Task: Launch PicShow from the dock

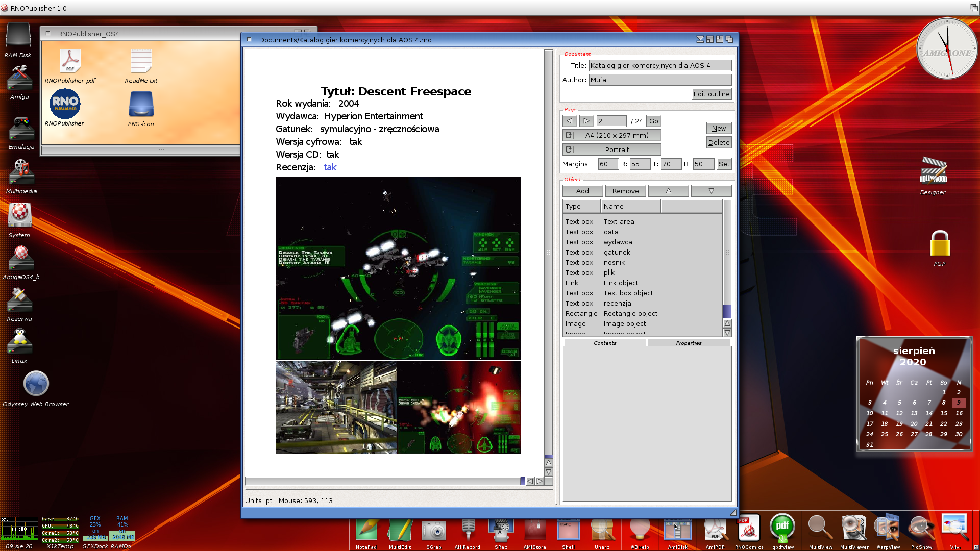Action: pos(921,529)
